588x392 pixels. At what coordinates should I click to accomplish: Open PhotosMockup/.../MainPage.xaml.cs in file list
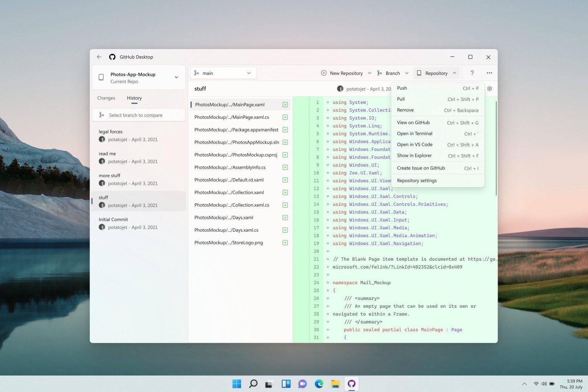240,117
